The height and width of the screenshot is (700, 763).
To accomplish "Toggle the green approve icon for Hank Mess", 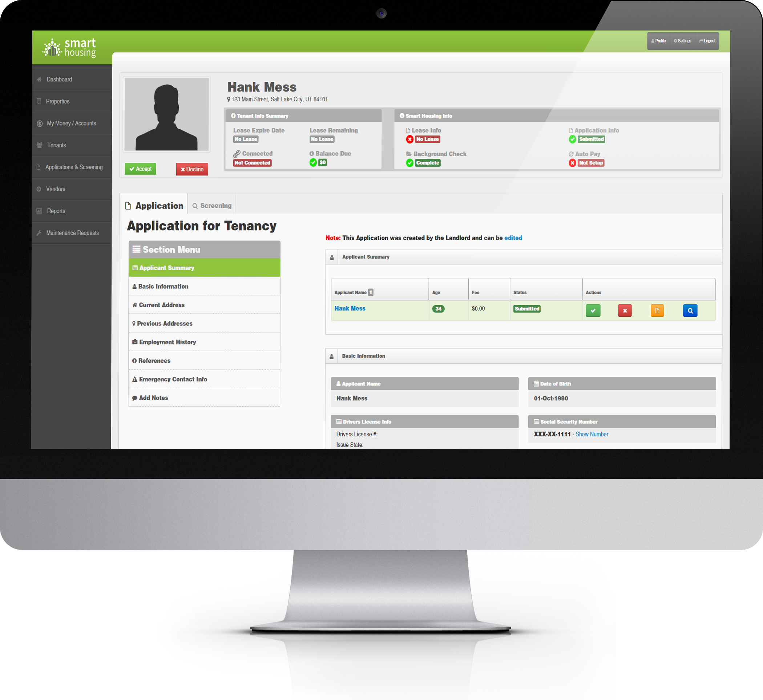I will click(x=594, y=311).
